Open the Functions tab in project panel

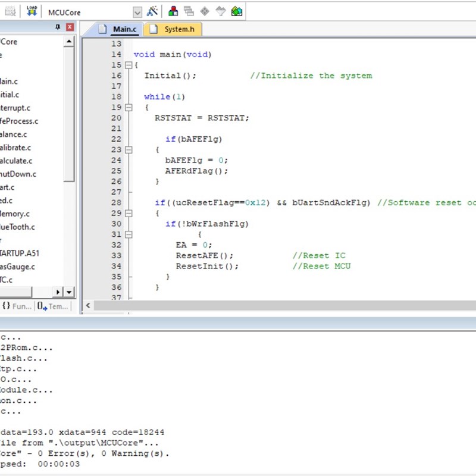(17, 306)
